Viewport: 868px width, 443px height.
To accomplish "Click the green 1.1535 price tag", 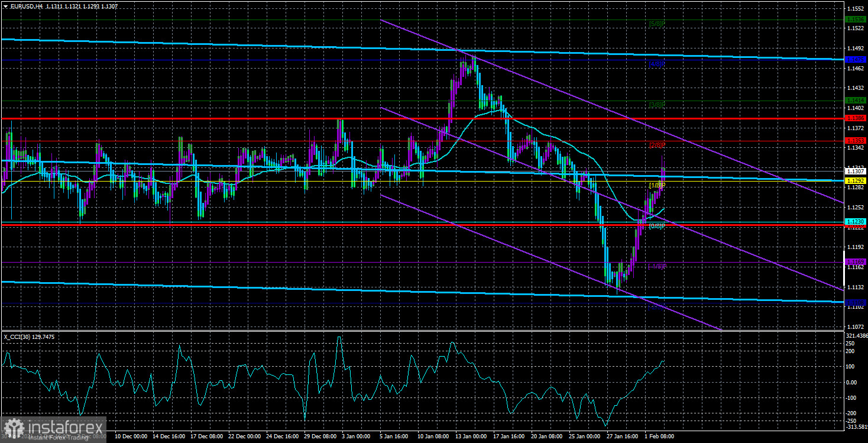I will click(x=855, y=20).
